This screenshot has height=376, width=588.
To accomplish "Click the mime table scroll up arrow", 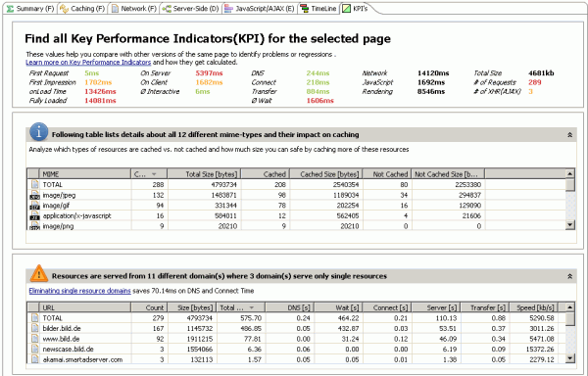I will [x=569, y=173].
